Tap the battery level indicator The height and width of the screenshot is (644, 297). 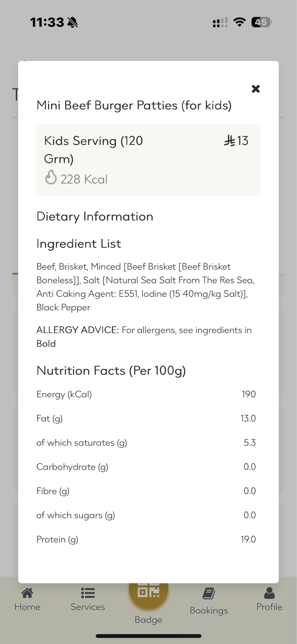click(x=261, y=22)
